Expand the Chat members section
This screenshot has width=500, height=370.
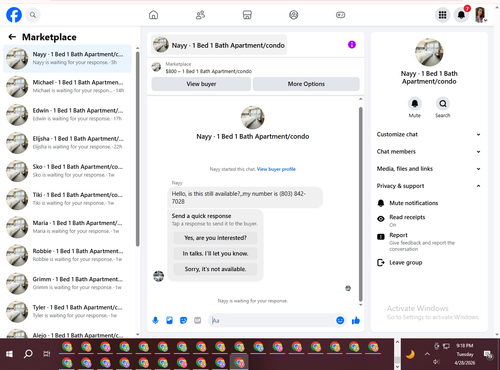429,152
